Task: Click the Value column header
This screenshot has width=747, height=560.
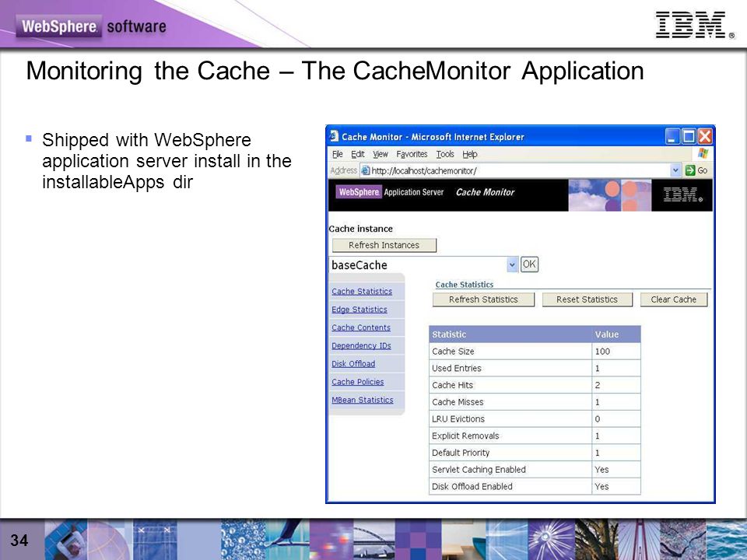Action: click(x=616, y=334)
